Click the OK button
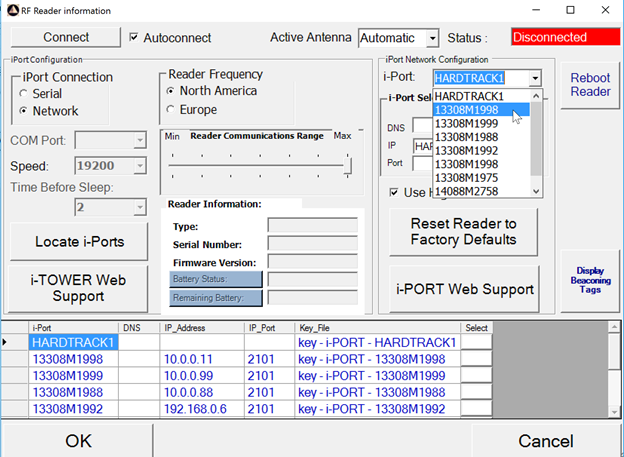This screenshot has height=457, width=624. 78,441
